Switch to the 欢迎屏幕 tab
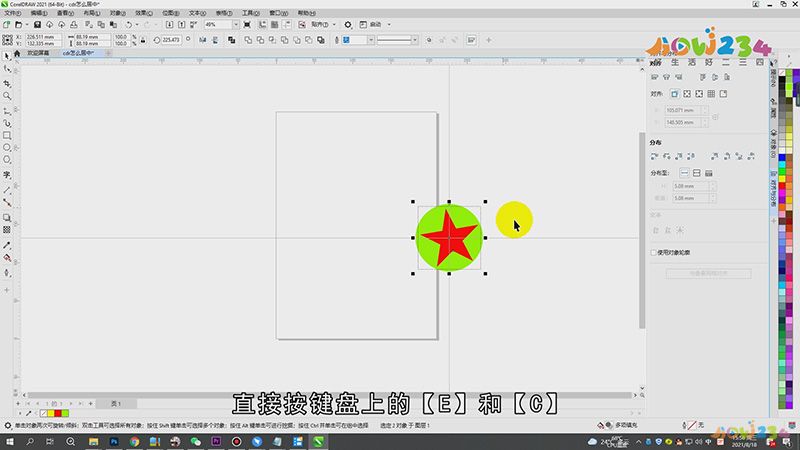800x450 pixels. point(39,53)
